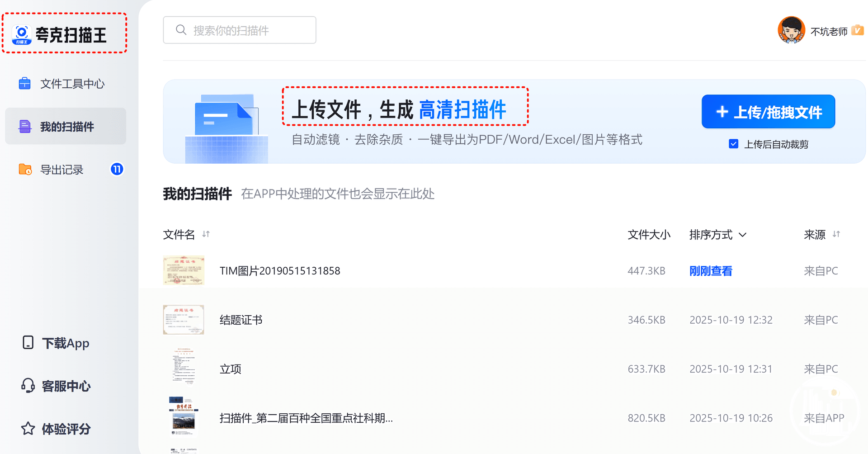Open the TIM图片20190515131858 file thumbnail
This screenshot has height=454, width=868.
pyautogui.click(x=184, y=270)
